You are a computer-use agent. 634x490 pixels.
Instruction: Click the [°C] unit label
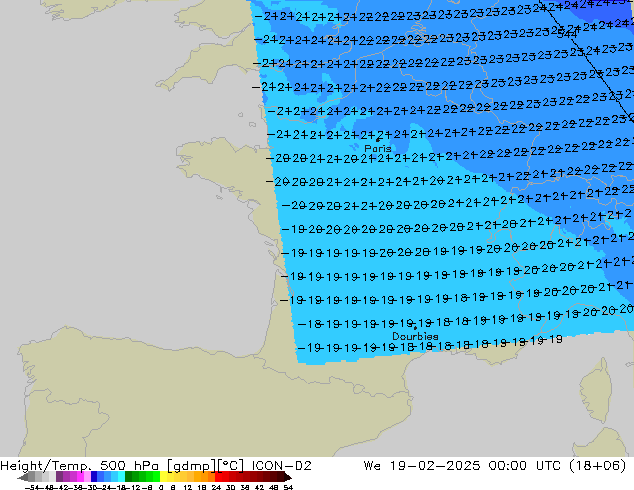230,466
